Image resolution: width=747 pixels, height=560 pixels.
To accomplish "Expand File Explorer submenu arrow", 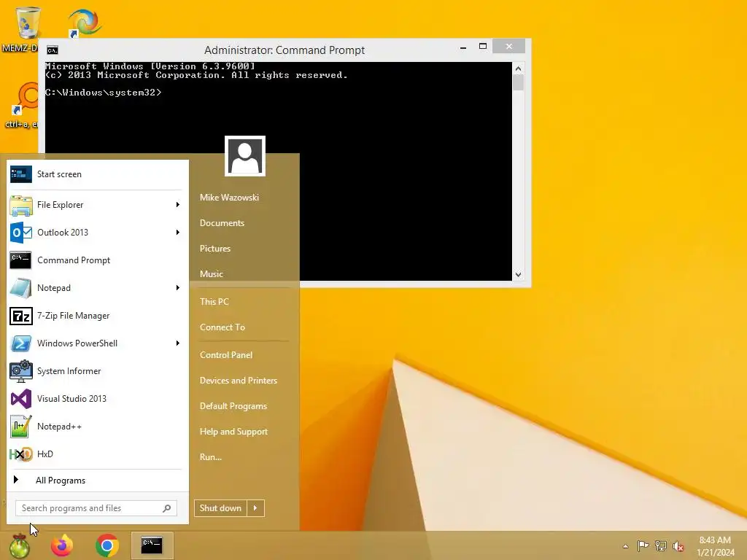I will click(x=177, y=205).
